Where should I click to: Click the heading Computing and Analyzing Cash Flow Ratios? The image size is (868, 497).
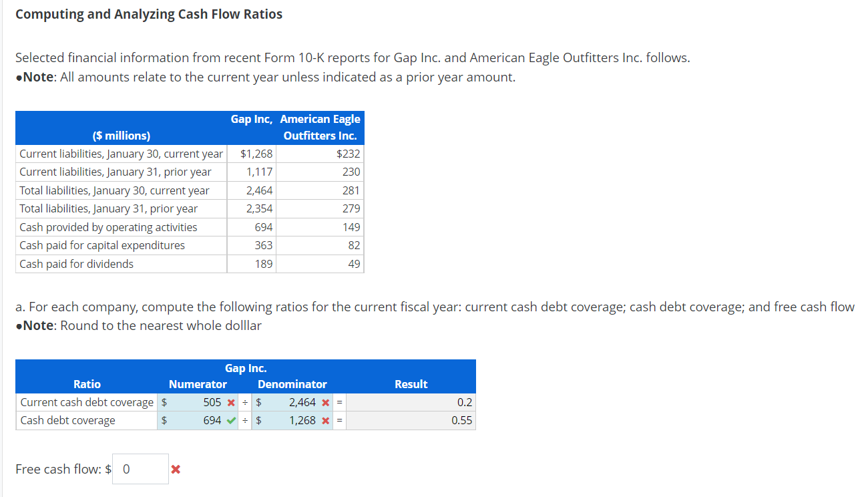[x=149, y=14]
